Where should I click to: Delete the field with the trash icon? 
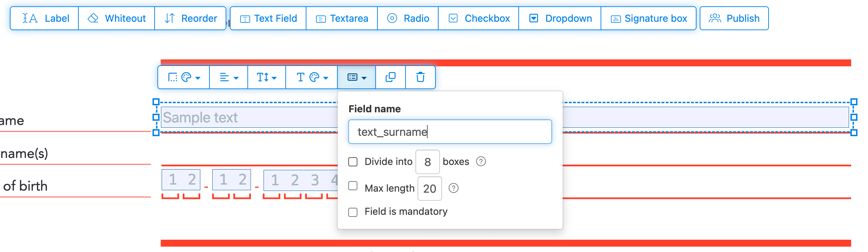[420, 77]
